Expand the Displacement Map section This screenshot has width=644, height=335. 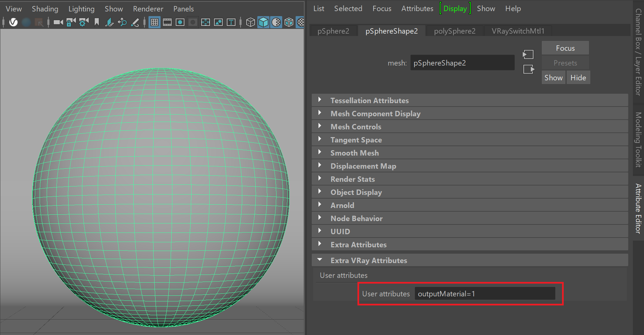coord(470,166)
